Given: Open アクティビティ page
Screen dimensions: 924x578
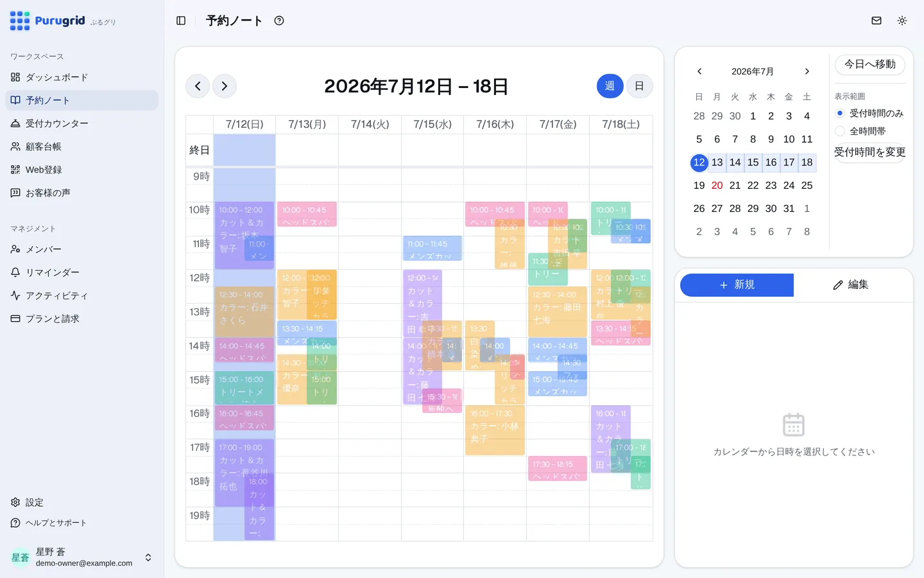Looking at the screenshot, I should [x=82, y=295].
